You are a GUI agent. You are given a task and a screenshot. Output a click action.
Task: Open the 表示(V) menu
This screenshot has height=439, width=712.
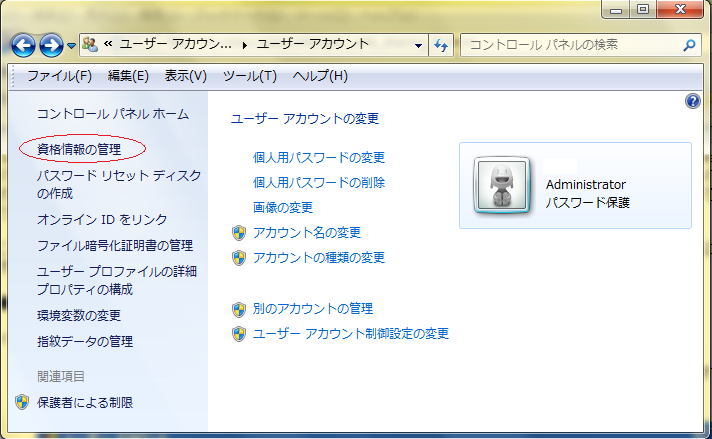[185, 76]
